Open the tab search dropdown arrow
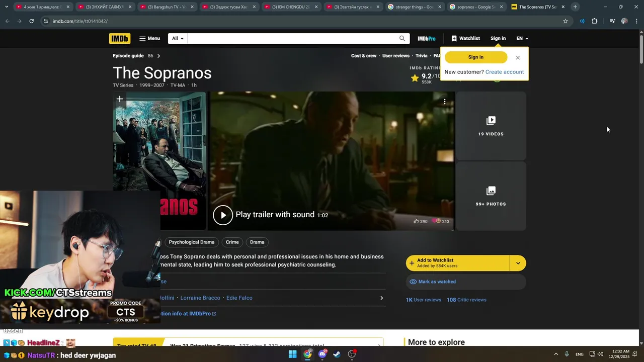Image resolution: width=644 pixels, height=362 pixels. click(7, 7)
